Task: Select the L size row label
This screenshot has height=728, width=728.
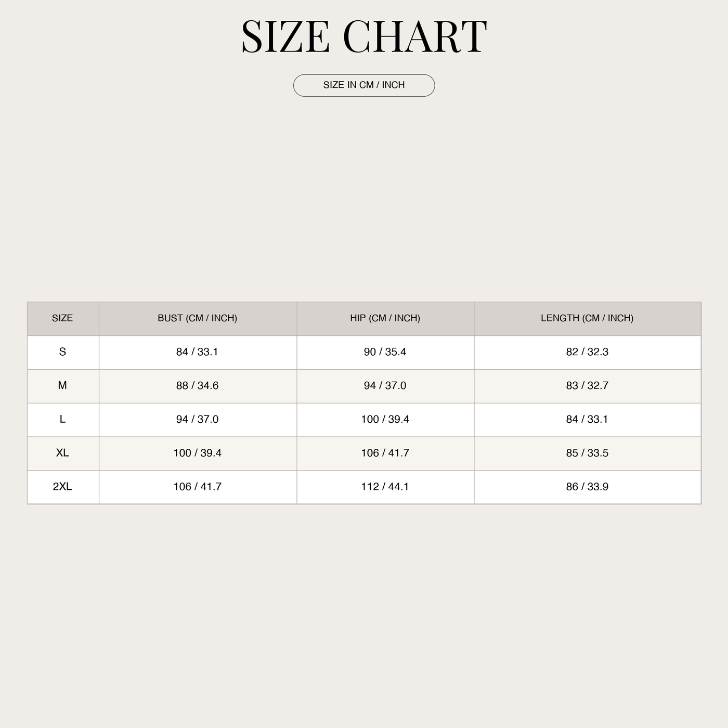Action: 62,420
